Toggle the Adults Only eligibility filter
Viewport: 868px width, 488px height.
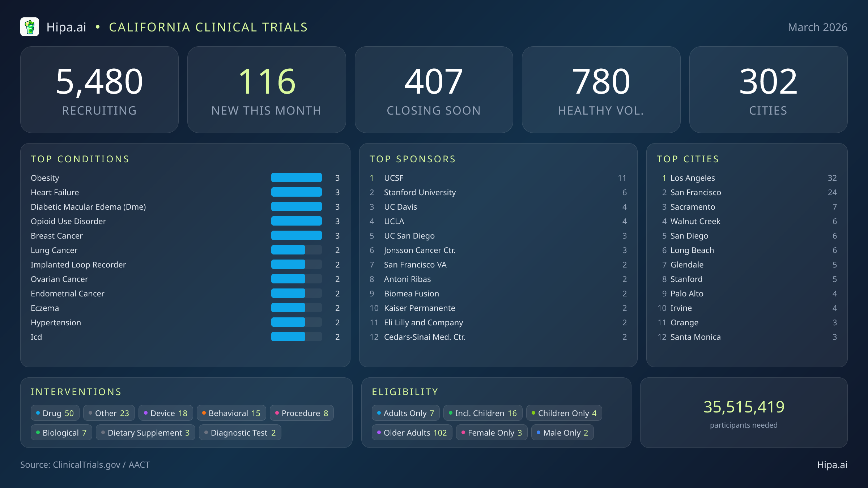(405, 413)
